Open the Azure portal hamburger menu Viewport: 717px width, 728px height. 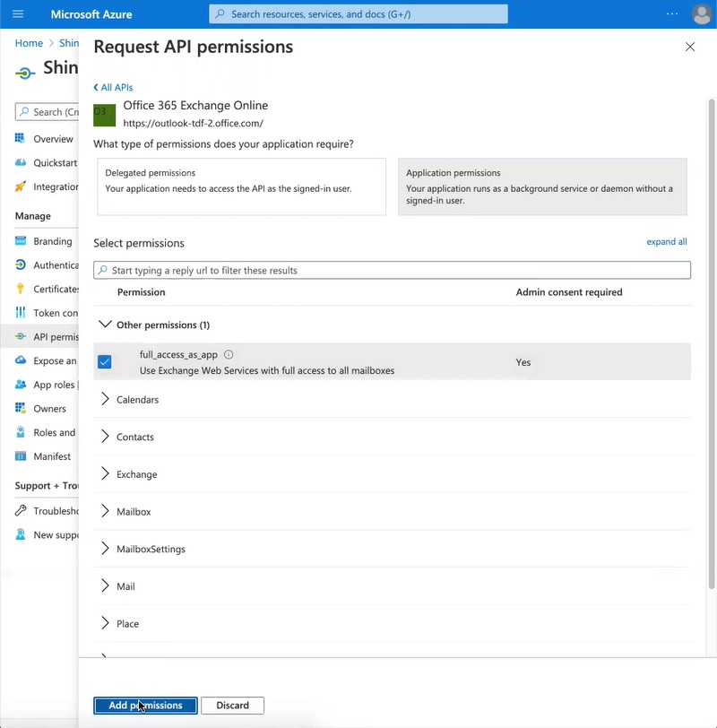(x=18, y=14)
